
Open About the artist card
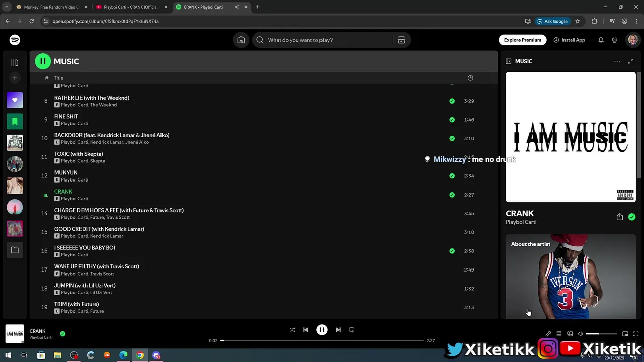[x=571, y=277]
